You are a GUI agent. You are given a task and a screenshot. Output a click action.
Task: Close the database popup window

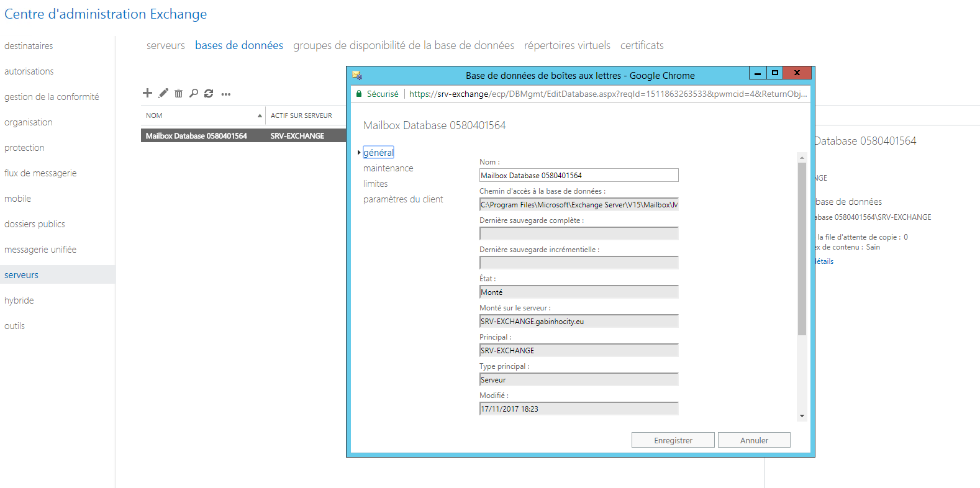[797, 73]
